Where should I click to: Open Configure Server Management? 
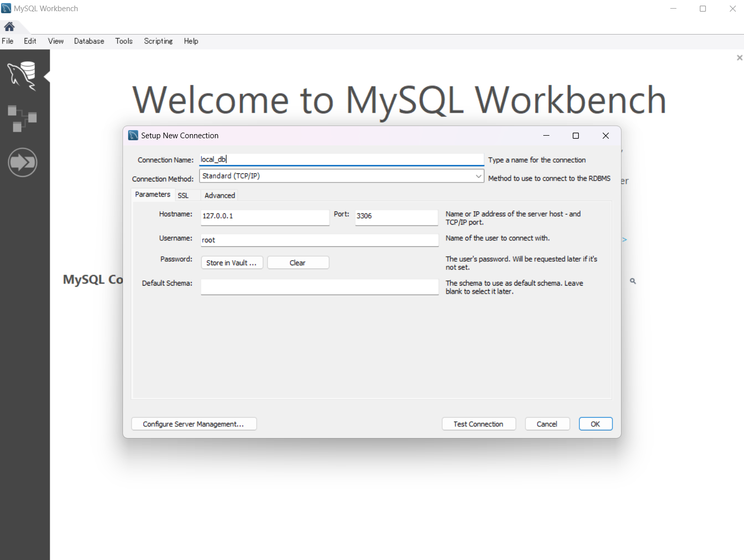[194, 424]
